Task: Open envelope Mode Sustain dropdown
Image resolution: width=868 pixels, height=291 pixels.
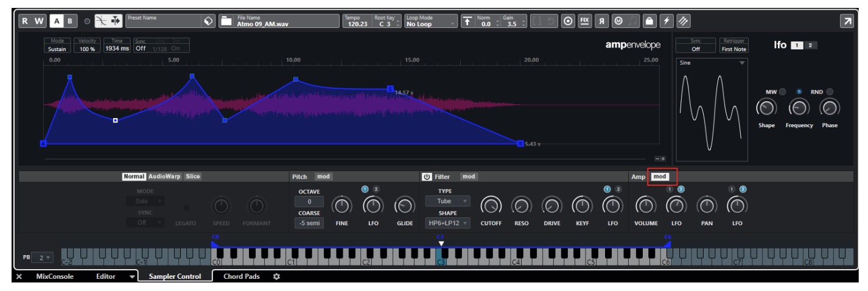Action: click(x=58, y=46)
